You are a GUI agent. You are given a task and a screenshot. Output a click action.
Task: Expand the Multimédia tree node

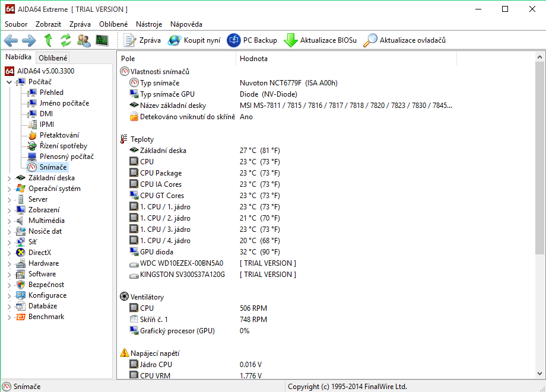9,221
